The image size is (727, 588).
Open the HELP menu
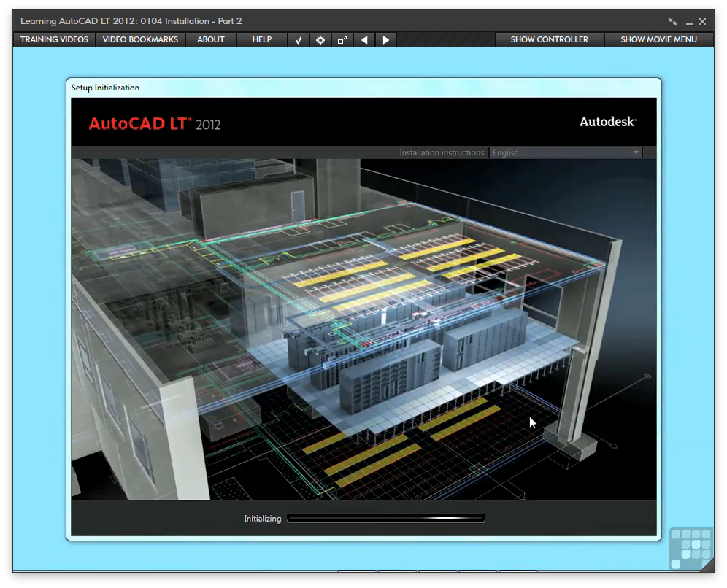tap(261, 39)
